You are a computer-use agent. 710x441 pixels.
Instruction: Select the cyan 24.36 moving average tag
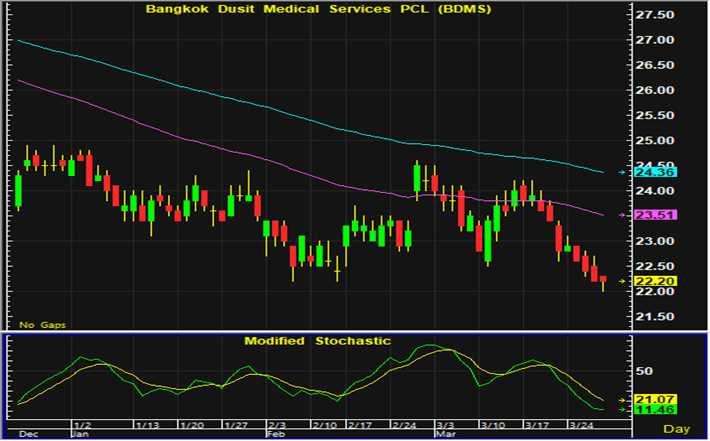655,173
